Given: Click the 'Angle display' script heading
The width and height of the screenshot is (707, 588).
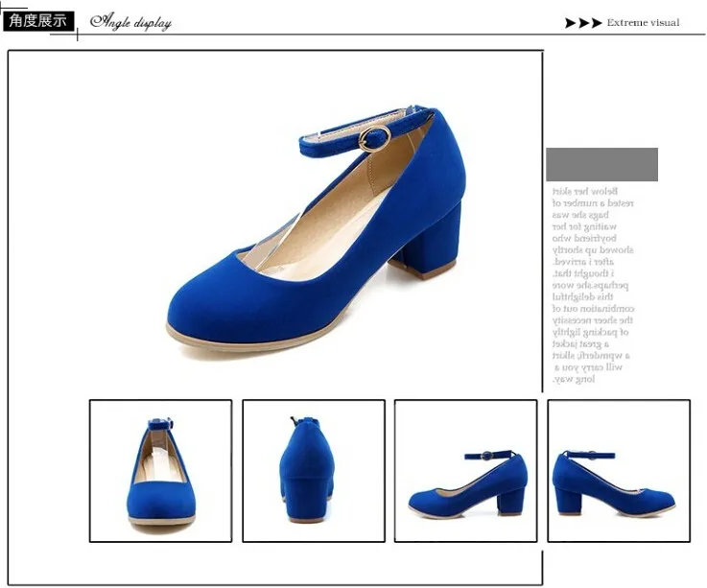Looking at the screenshot, I should tap(131, 22).
